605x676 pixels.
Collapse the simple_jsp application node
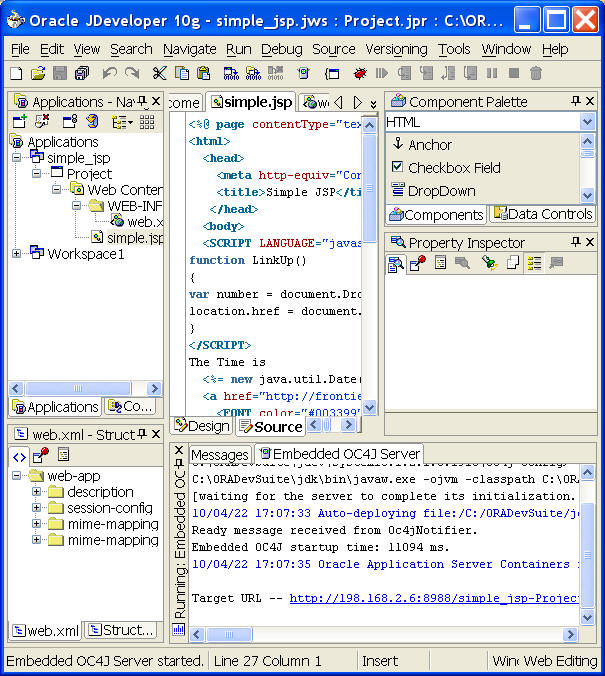click(16, 158)
